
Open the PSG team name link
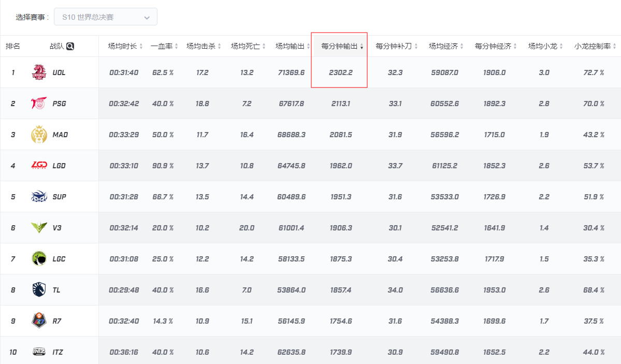[60, 104]
